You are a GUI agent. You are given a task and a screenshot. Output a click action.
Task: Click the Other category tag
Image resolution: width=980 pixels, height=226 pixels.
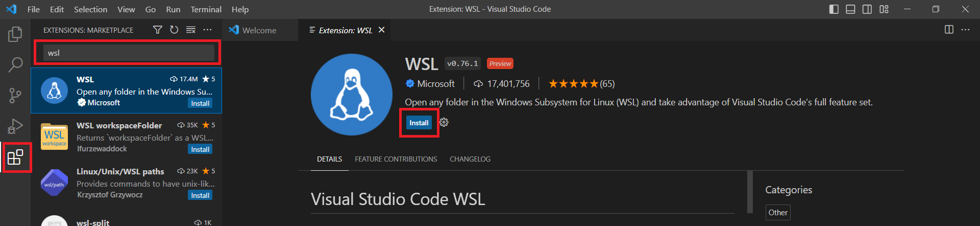point(778,213)
